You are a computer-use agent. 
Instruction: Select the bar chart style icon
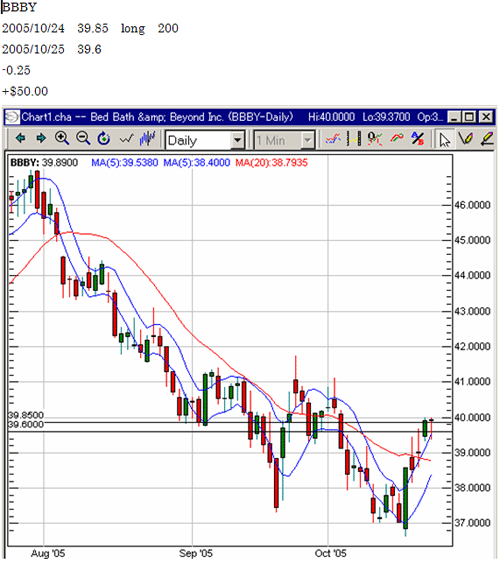point(147,138)
